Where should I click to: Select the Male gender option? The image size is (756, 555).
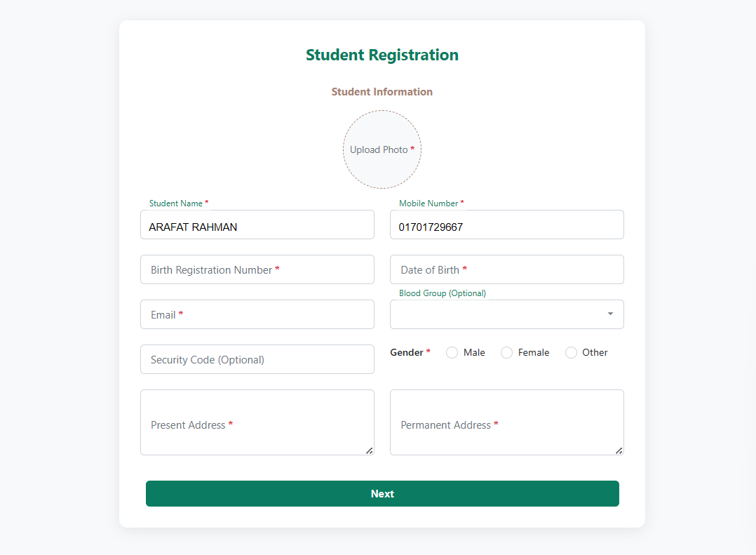(452, 352)
